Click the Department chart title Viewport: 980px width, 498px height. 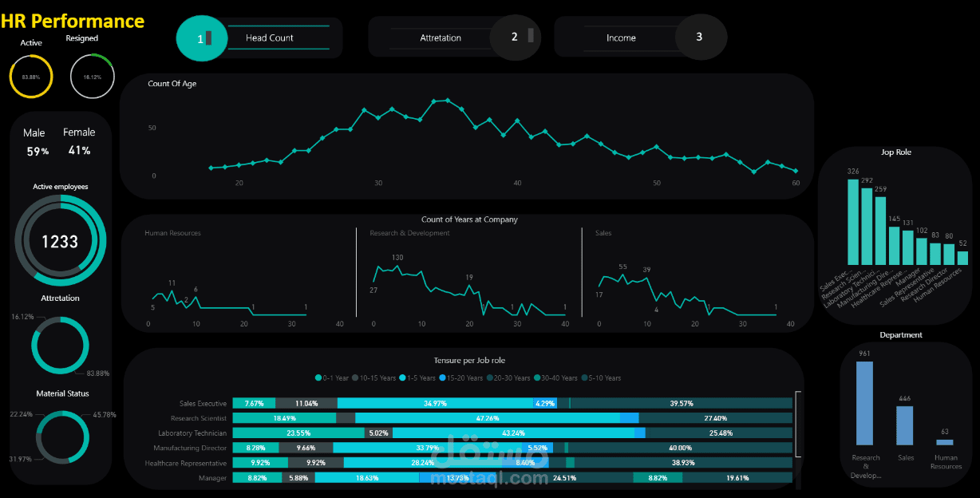(x=901, y=335)
